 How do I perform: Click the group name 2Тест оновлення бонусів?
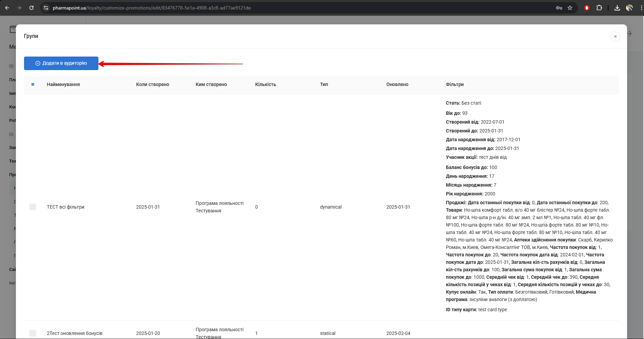coord(74,333)
